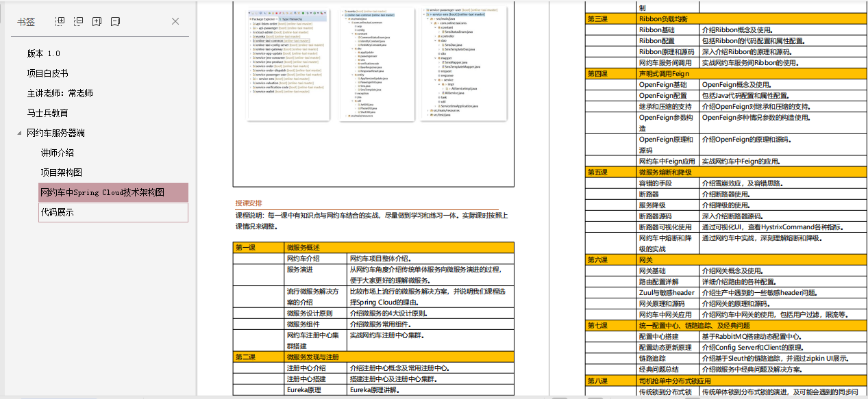Click the 服务演进 table cell
The height and width of the screenshot is (399, 868).
317,275
